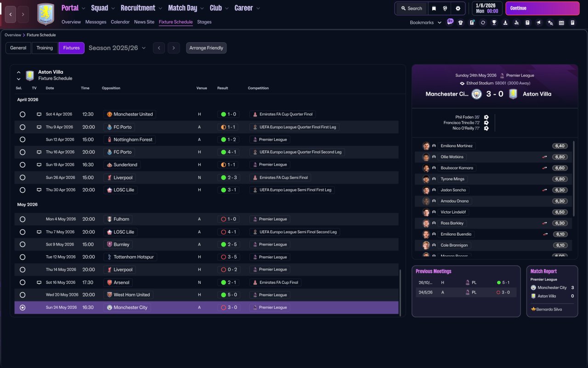
Task: Click the Search button
Action: coord(411,8)
